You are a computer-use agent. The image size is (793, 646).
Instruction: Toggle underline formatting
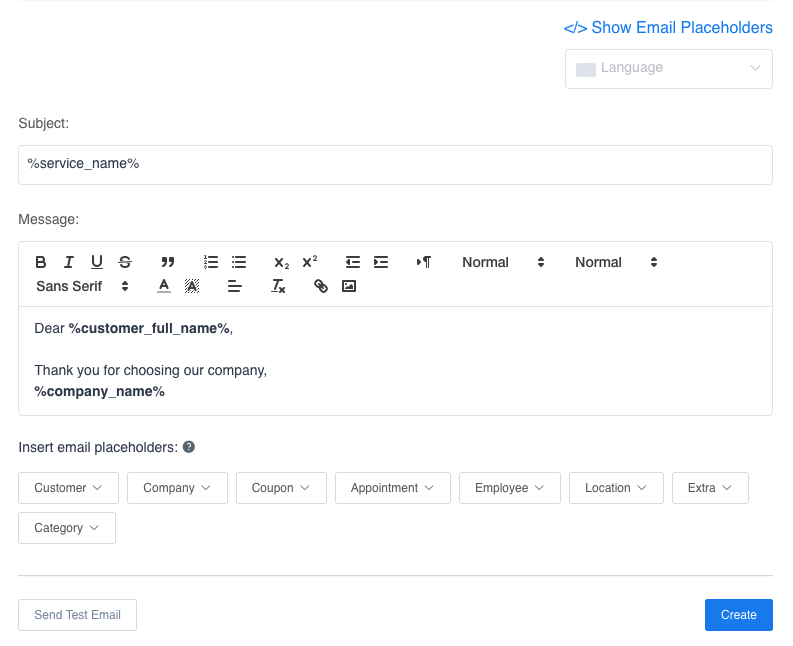[x=97, y=262]
